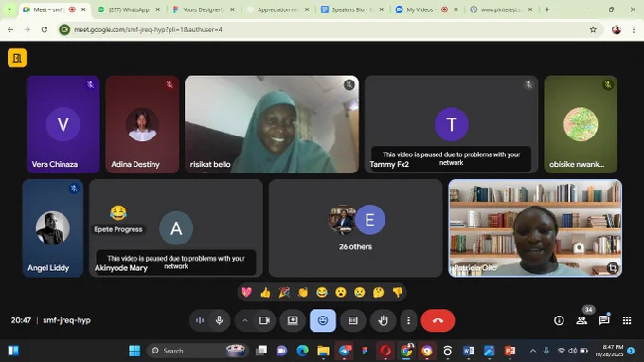Open the Chrome three-dot menu
The image size is (644, 362).
(x=634, y=29)
